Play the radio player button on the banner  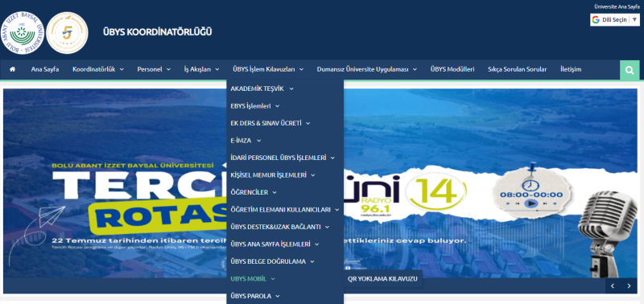(530, 203)
